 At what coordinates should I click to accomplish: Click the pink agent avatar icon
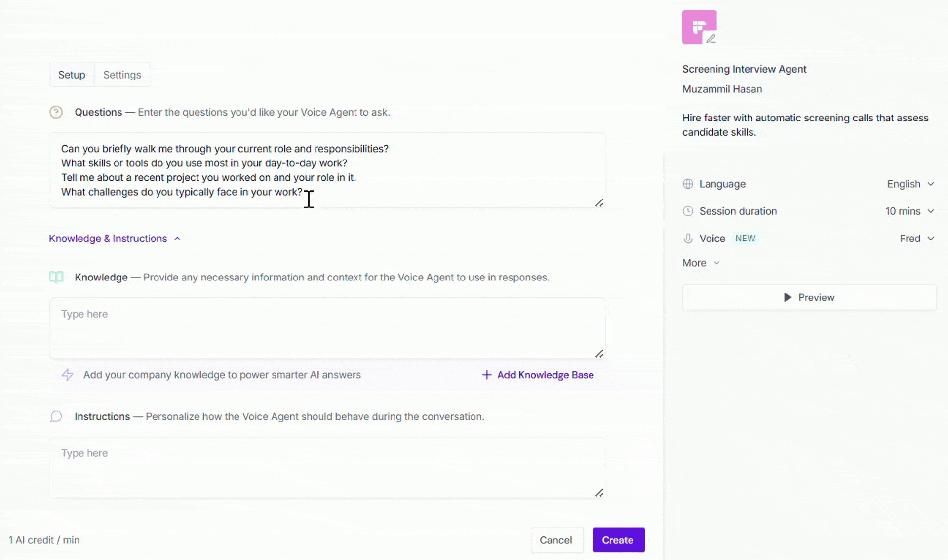pyautogui.click(x=699, y=27)
